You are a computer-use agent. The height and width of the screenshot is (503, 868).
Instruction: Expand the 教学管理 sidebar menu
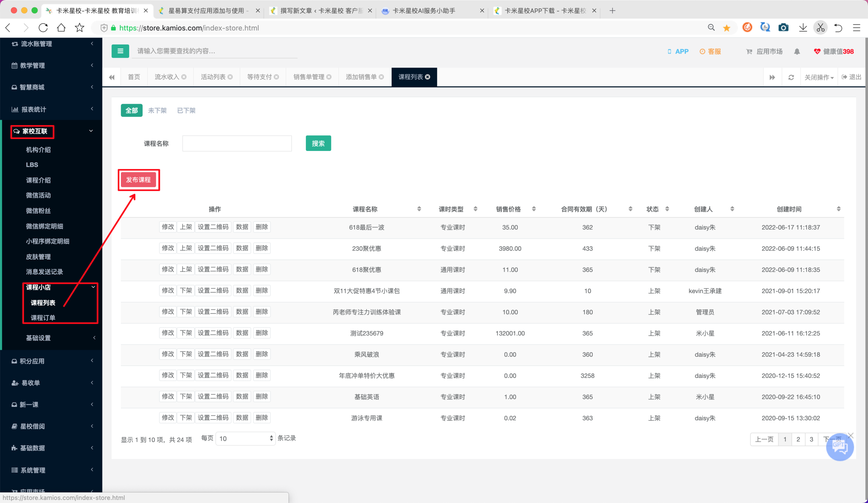pos(52,65)
